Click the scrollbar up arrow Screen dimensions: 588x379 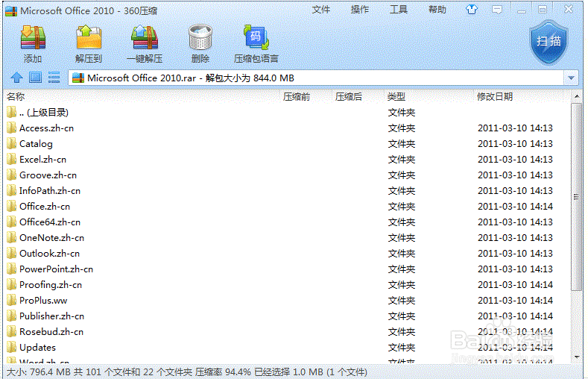(577, 96)
